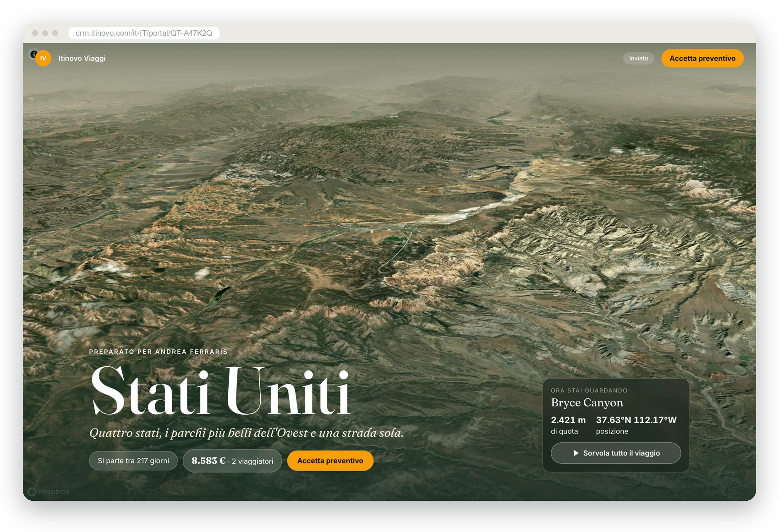Click Accetta preventivo below the trip subtitle
Image resolution: width=779 pixels, height=532 pixels.
(x=330, y=461)
